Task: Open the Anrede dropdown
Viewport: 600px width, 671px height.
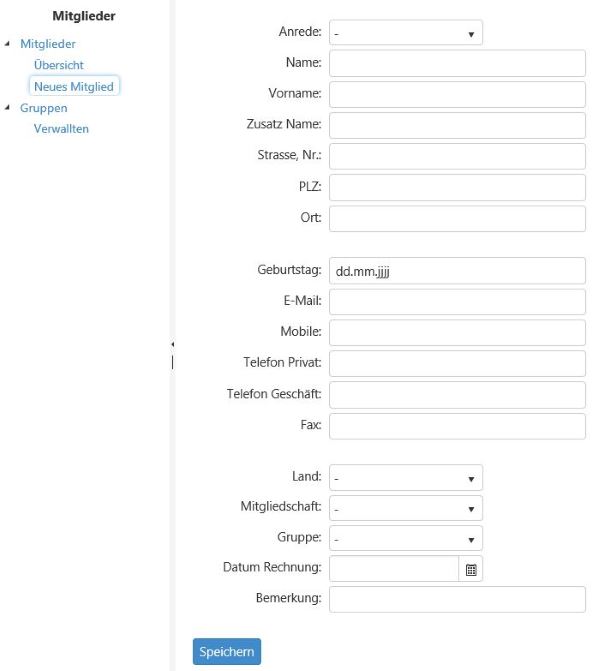Action: tap(406, 33)
